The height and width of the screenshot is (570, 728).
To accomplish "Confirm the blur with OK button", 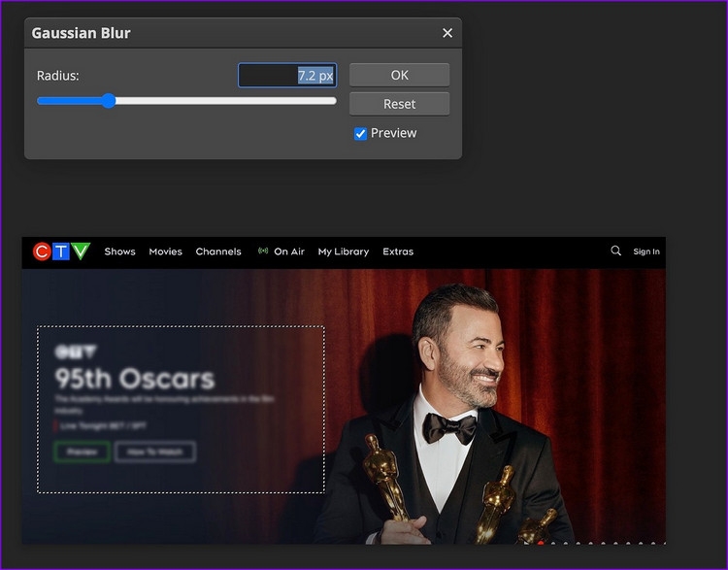I will [x=399, y=75].
